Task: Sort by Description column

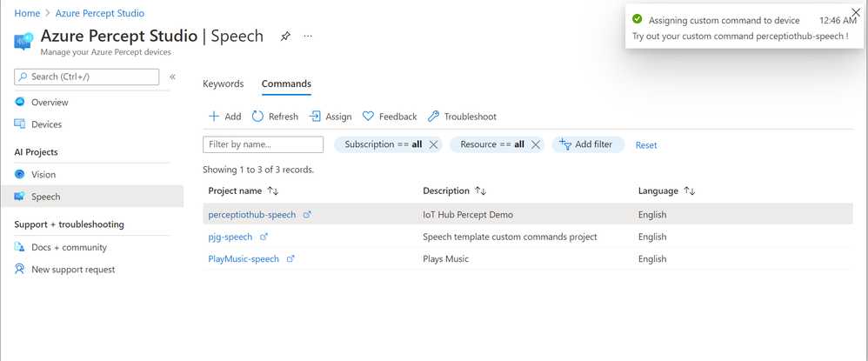Action: 481,191
